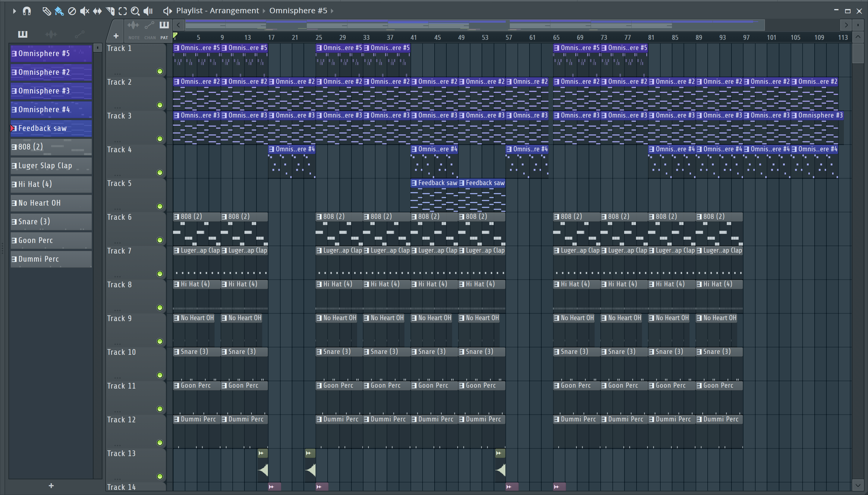Open the Omnisphere #5 pattern selector

coord(298,11)
